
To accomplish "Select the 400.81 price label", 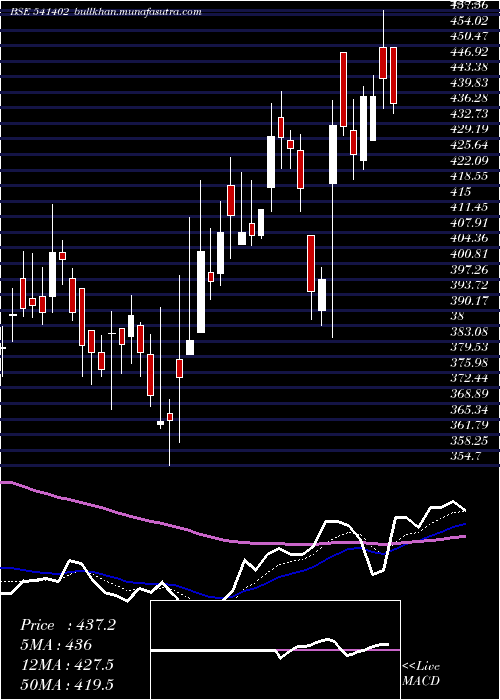I will tap(470, 254).
